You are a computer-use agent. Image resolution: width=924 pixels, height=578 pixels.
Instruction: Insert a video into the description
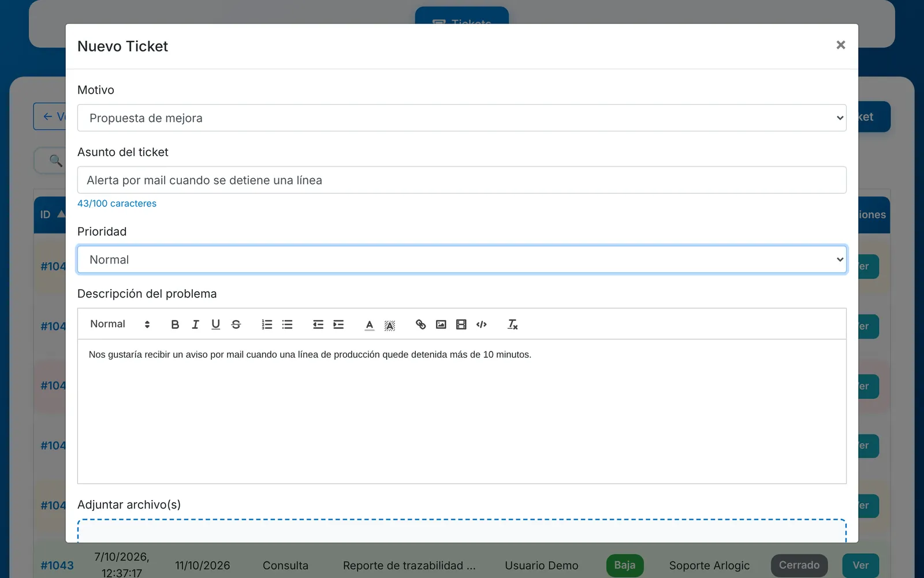point(461,324)
